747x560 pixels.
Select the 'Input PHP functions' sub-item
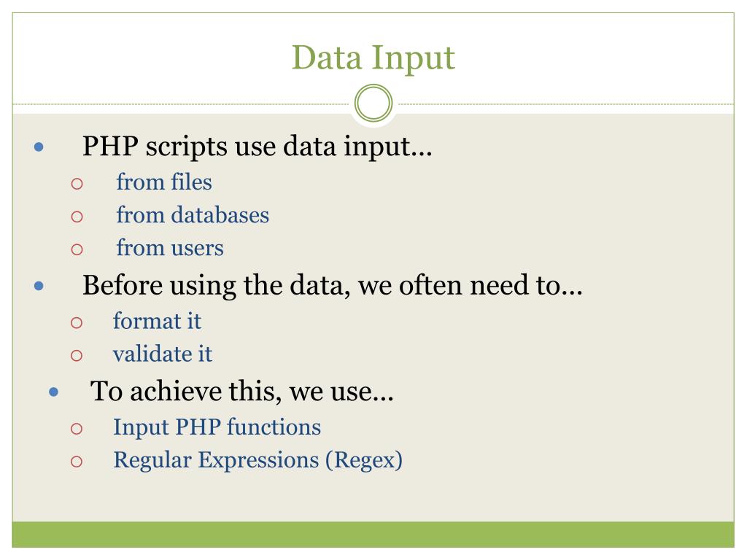[x=217, y=427]
